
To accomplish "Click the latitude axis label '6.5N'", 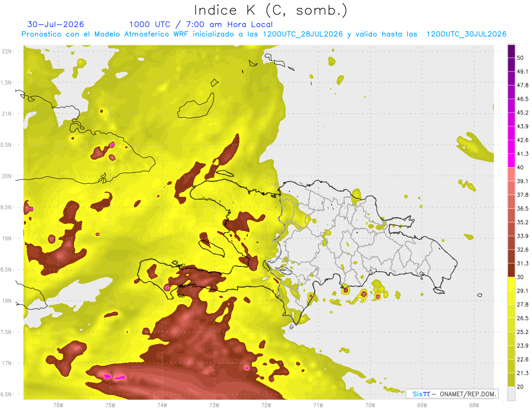I will pos(7,395).
